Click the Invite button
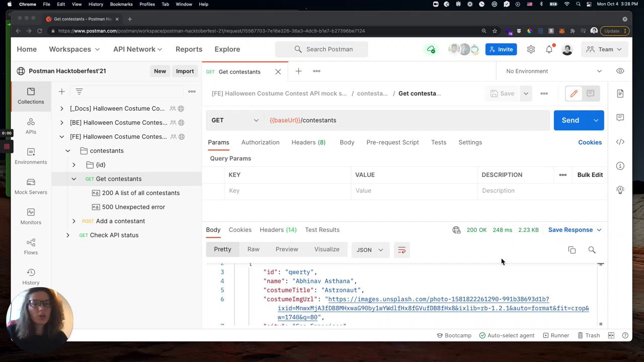This screenshot has width=644, height=362. click(x=501, y=49)
